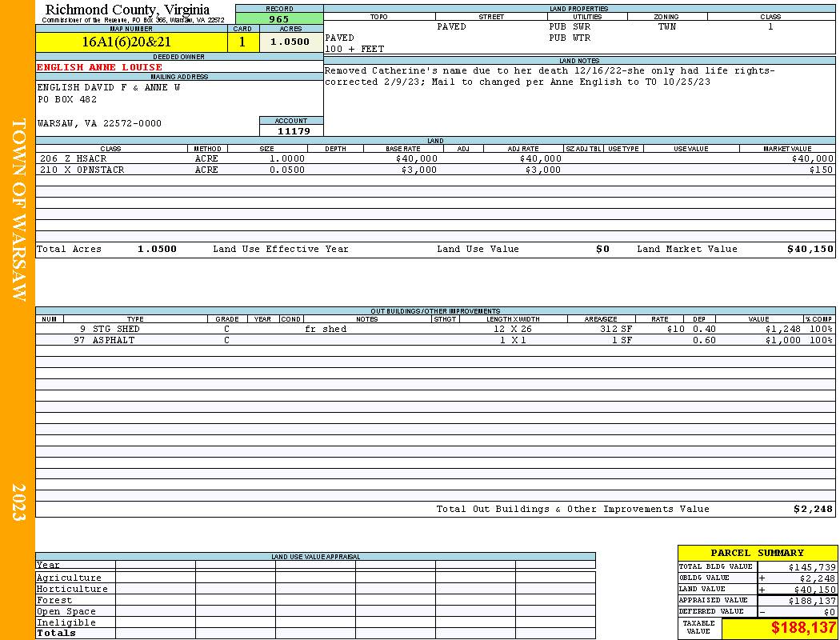Click the LAND USE VALUE APPRAISAL header
840x640 pixels.
[315, 557]
